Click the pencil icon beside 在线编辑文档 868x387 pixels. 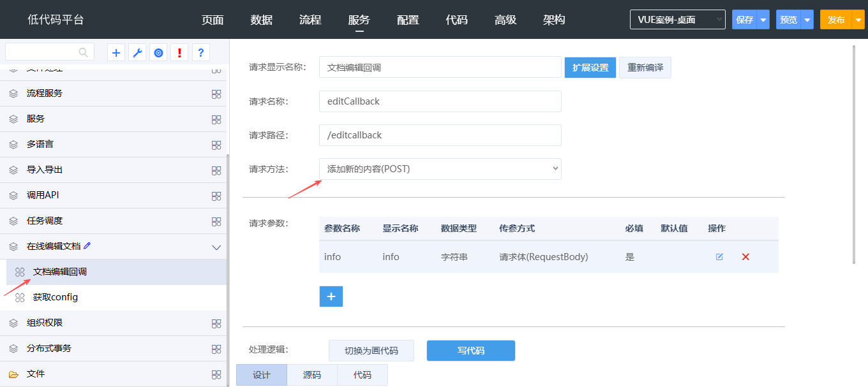(87, 245)
